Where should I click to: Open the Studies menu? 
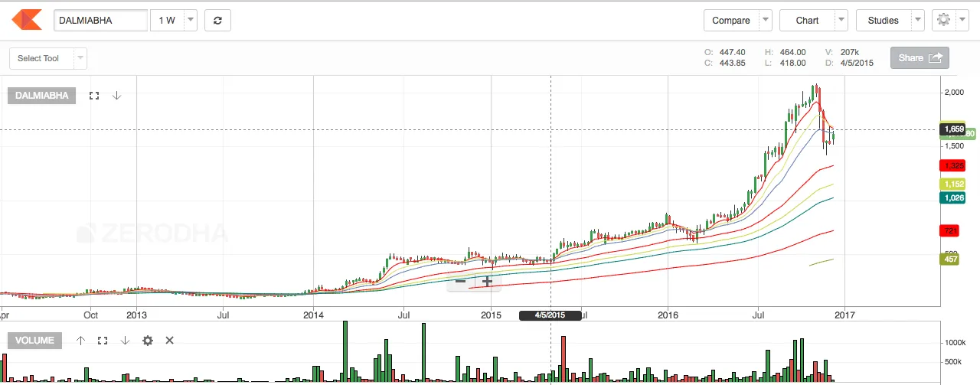pyautogui.click(x=890, y=21)
